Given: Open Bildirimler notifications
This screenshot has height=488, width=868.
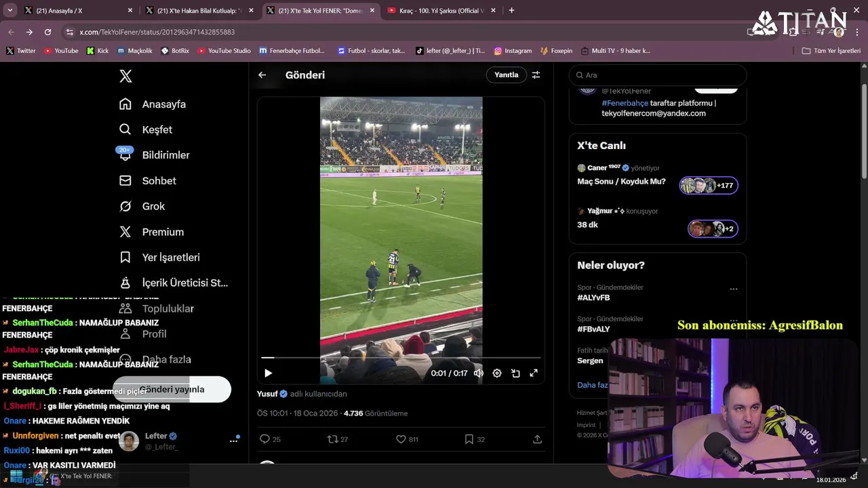Looking at the screenshot, I should [x=154, y=155].
